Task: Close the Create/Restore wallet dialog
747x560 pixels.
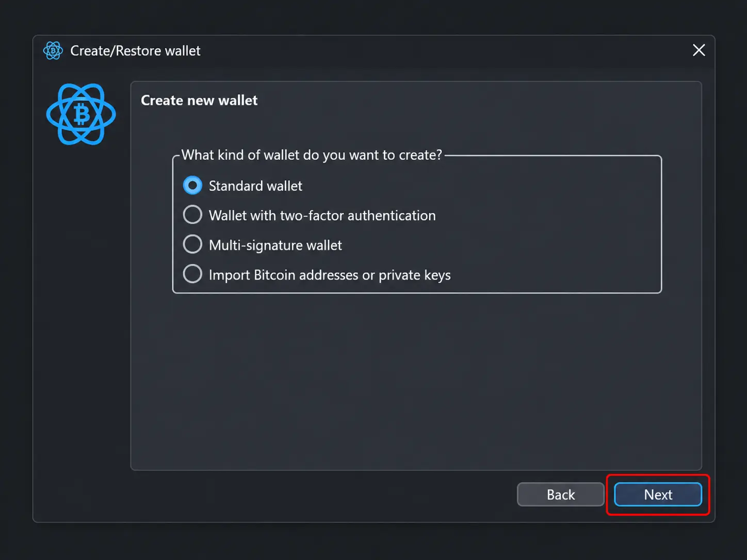Action: (699, 50)
